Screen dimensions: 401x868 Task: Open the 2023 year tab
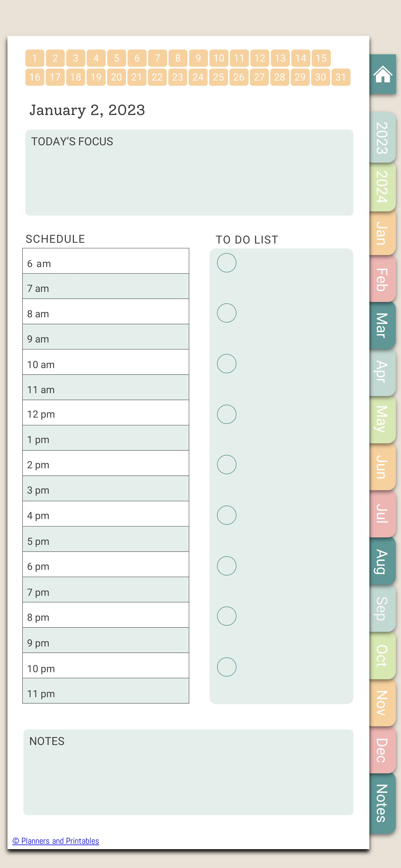pos(382,138)
